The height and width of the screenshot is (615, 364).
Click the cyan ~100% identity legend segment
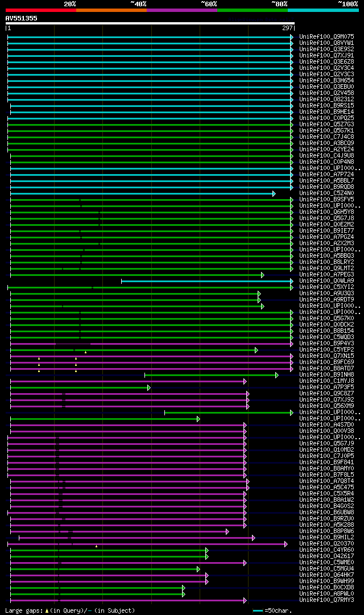pyautogui.click(x=323, y=10)
